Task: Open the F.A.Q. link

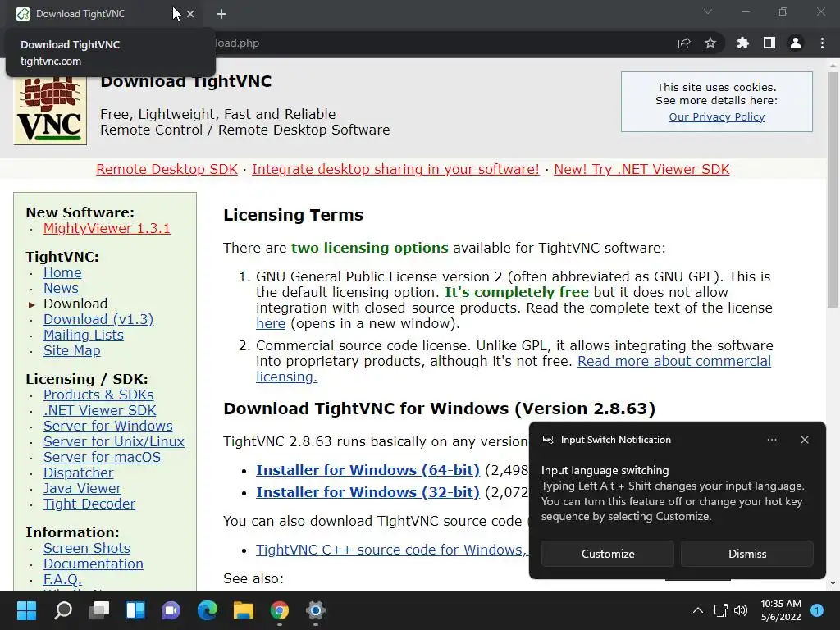Action: coord(62,579)
